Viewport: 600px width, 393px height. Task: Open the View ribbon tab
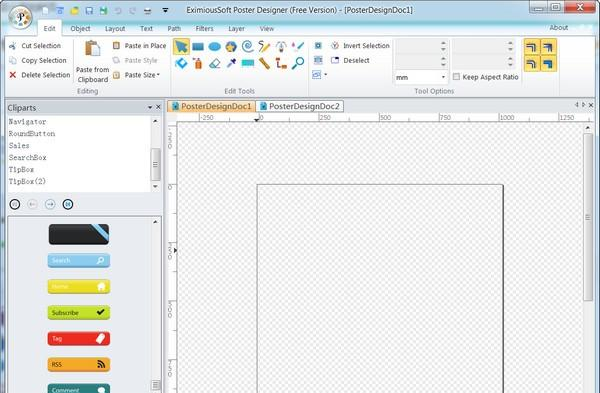click(267, 28)
